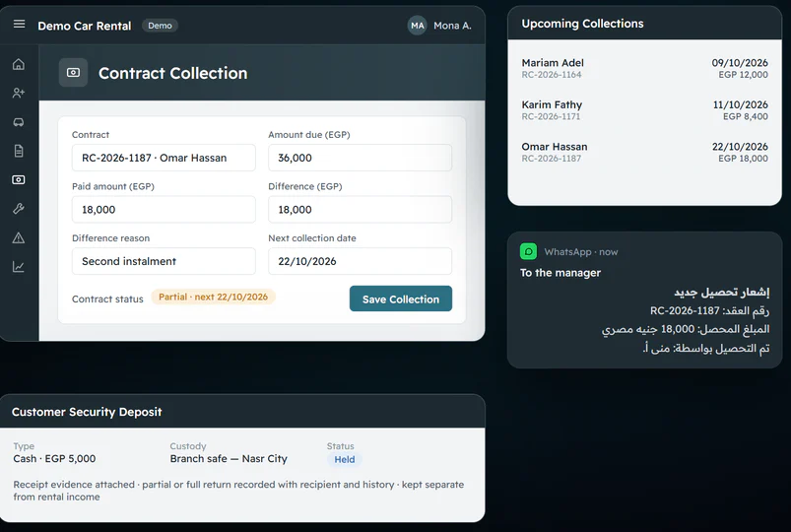Click the Customer Security Deposit heading
The height and width of the screenshot is (532, 791).
coord(87,412)
